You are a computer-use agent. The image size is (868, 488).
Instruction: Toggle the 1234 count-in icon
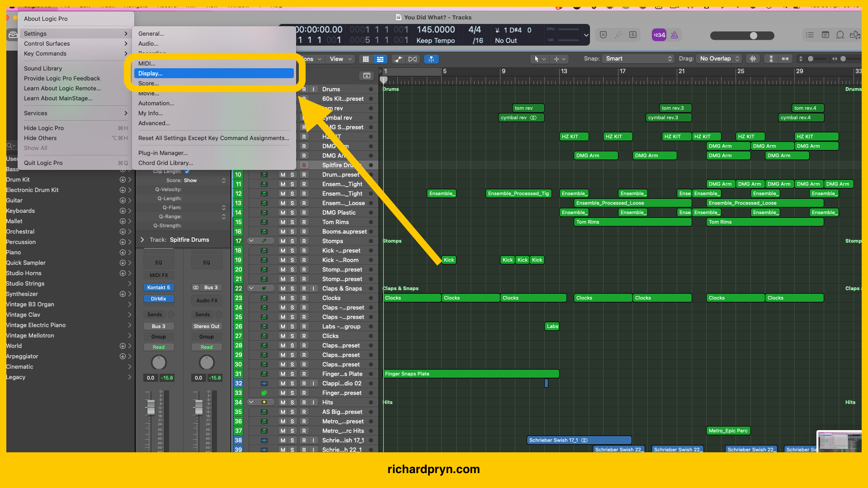pyautogui.click(x=659, y=35)
